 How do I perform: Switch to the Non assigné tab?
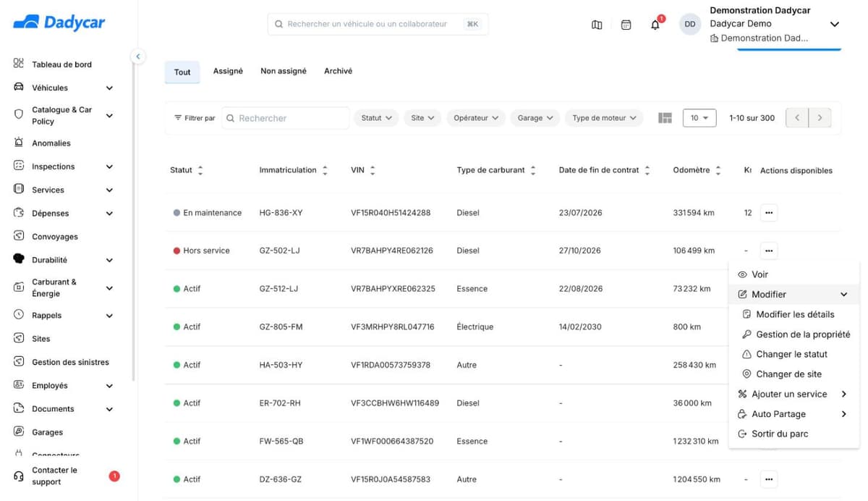284,71
